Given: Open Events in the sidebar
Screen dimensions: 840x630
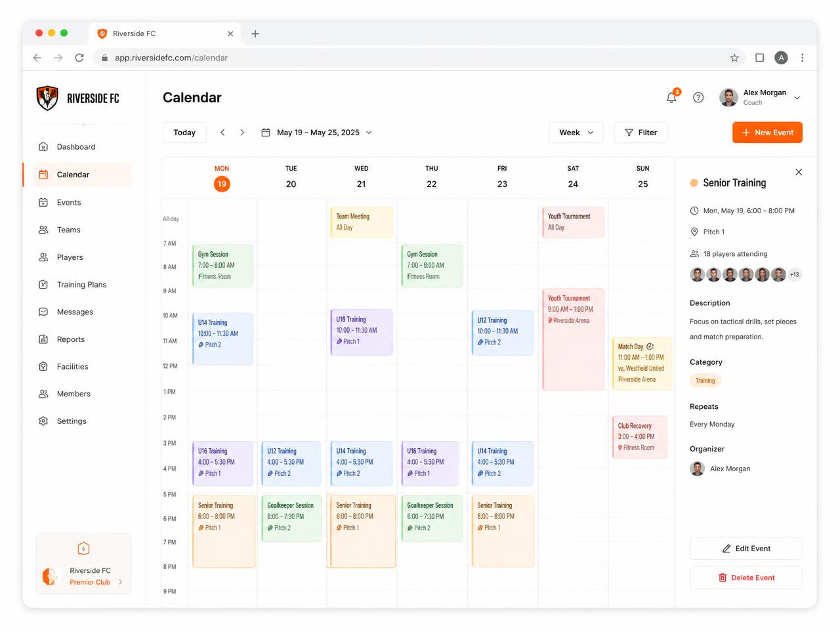Looking at the screenshot, I should pos(82,202).
